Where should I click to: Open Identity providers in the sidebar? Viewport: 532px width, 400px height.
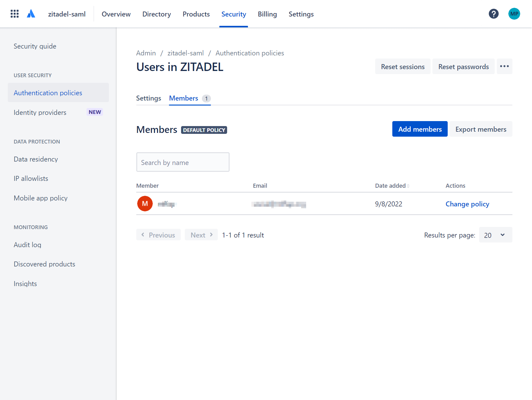point(40,112)
